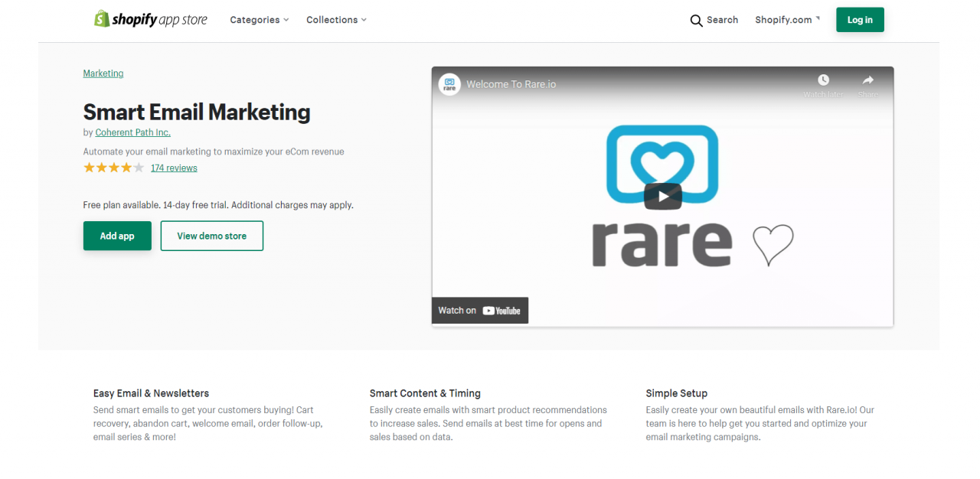Click the View demo store button

point(212,236)
